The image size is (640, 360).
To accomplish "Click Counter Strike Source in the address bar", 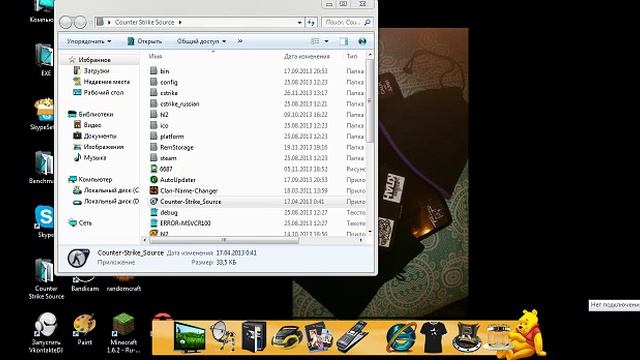I will tap(144, 22).
